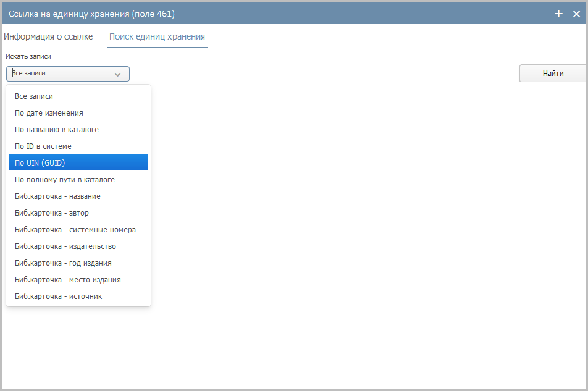
Task: Click inside the Все записи combo box field
Action: 59,74
